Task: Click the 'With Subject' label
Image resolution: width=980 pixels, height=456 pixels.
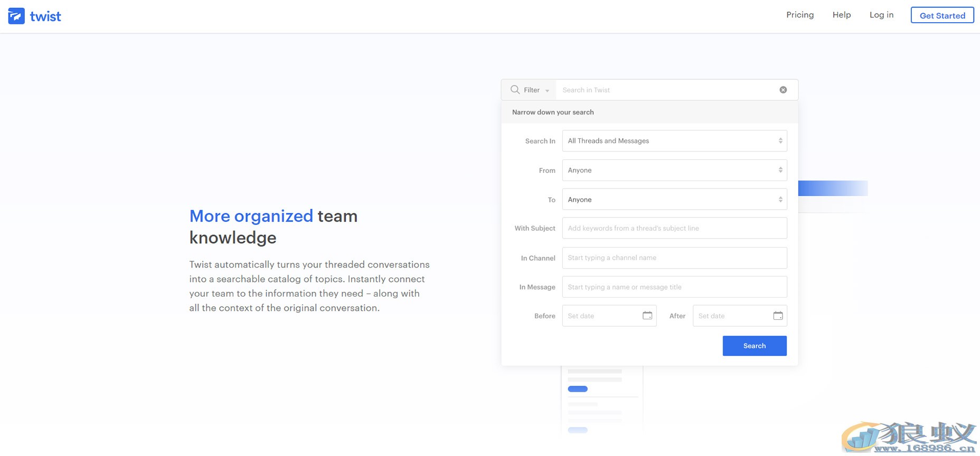Action: point(535,228)
